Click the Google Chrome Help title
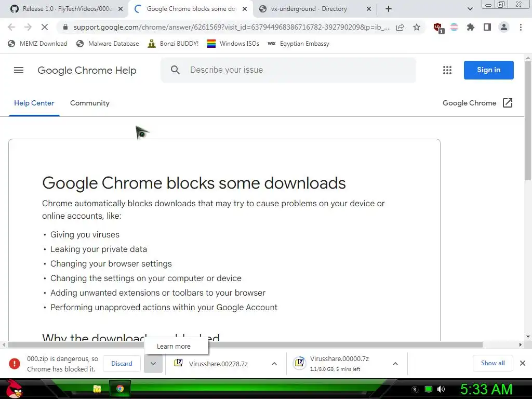The height and width of the screenshot is (399, 532). coord(87,70)
